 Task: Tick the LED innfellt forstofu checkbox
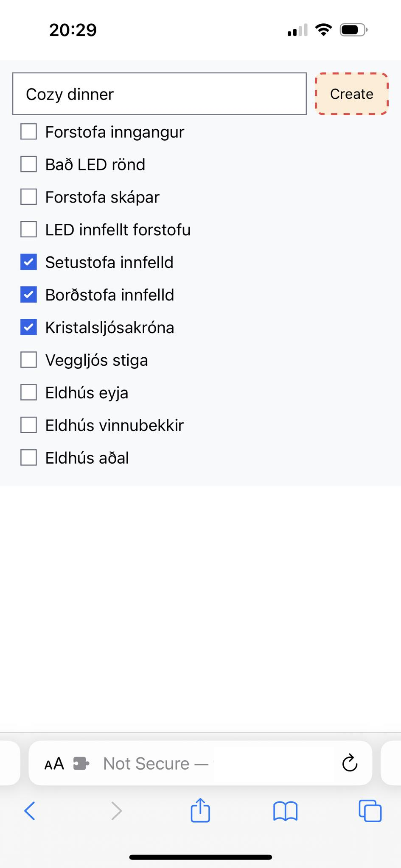(28, 230)
